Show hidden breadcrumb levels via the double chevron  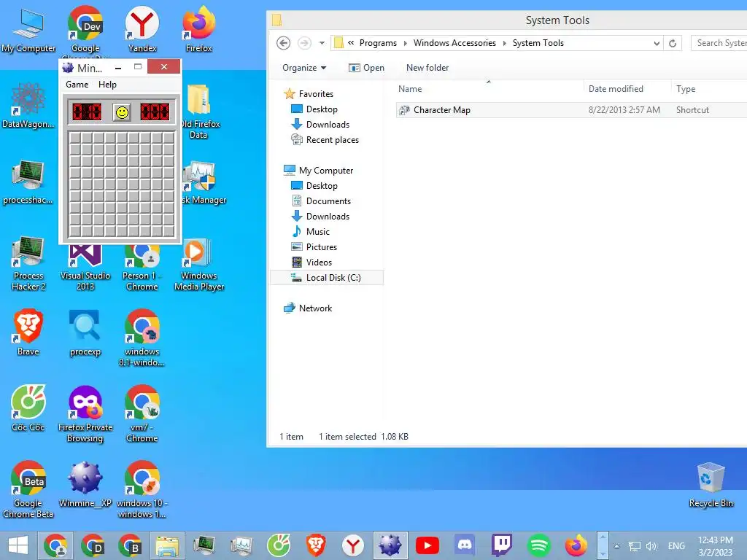click(x=351, y=43)
